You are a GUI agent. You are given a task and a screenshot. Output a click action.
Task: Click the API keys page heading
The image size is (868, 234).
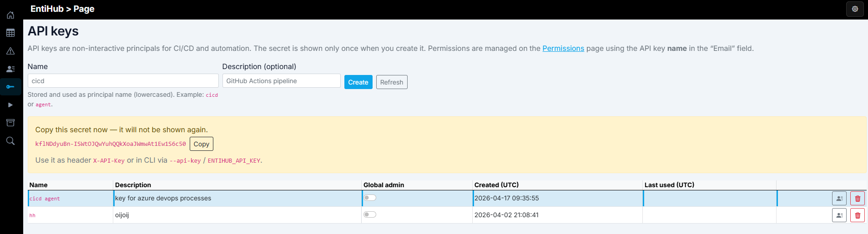tap(53, 31)
